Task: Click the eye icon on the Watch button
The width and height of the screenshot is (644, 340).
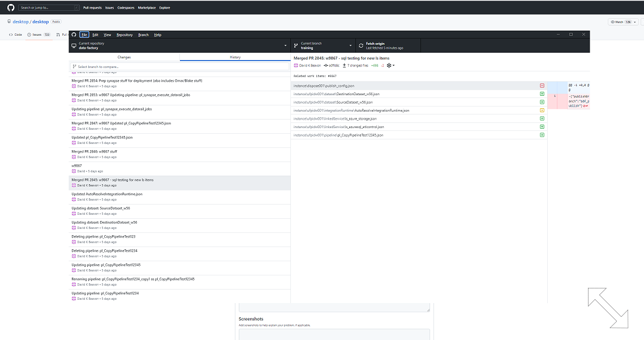Action: point(612,22)
